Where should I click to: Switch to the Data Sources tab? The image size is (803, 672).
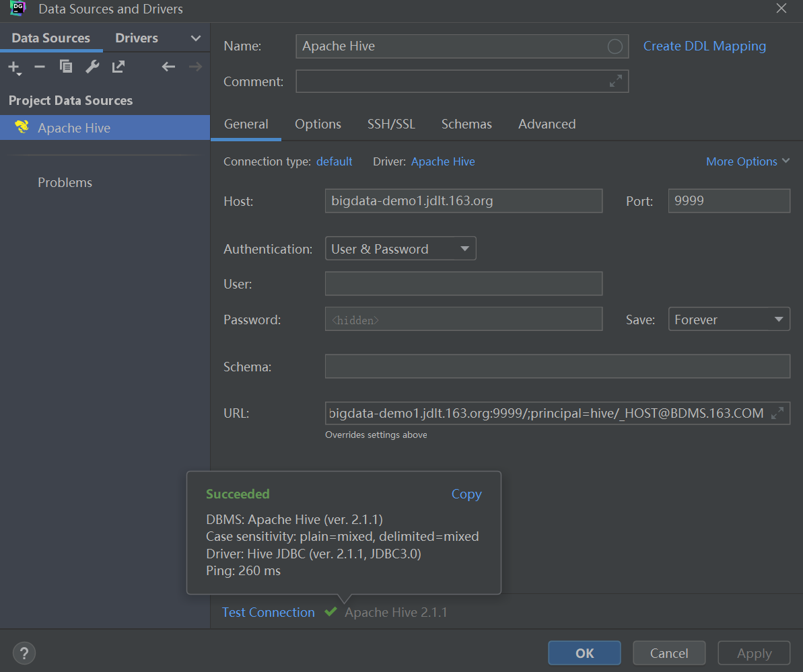pos(50,38)
